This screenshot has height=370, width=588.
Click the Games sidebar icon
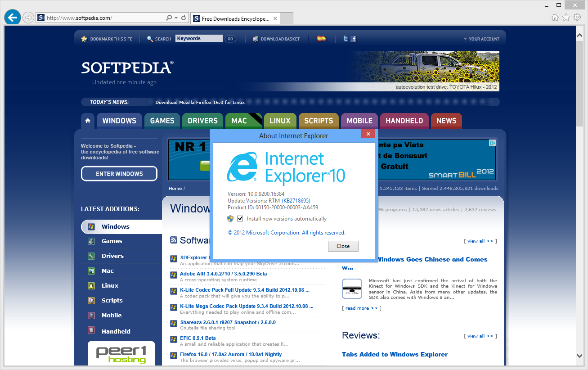(91, 241)
